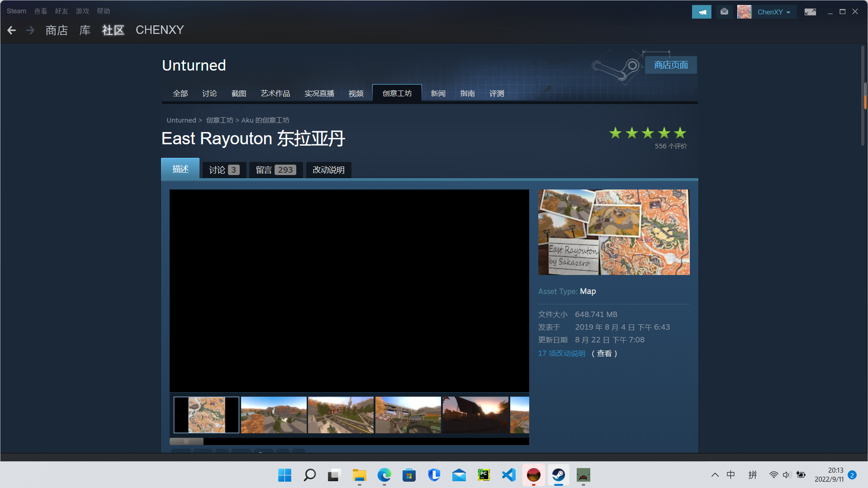The image size is (868, 488).
Task: Click the 创意工坊 breadcrumb link
Action: click(x=220, y=120)
